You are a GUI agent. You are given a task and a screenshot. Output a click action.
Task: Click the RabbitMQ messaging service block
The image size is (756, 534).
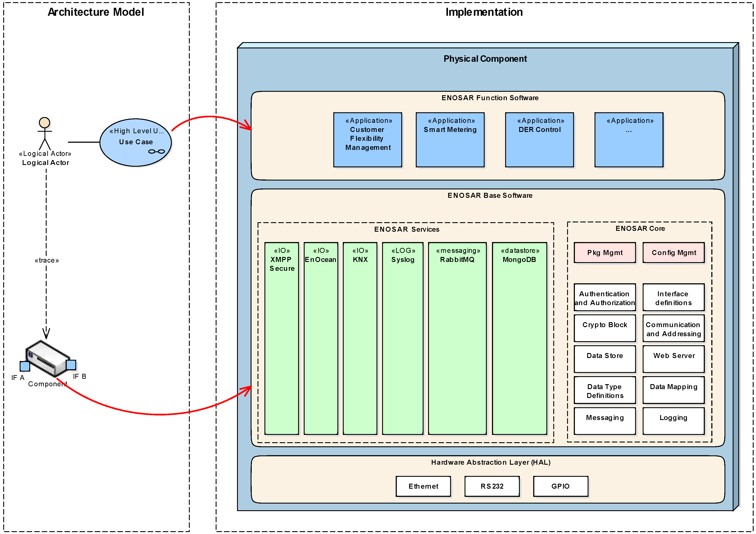[457, 338]
